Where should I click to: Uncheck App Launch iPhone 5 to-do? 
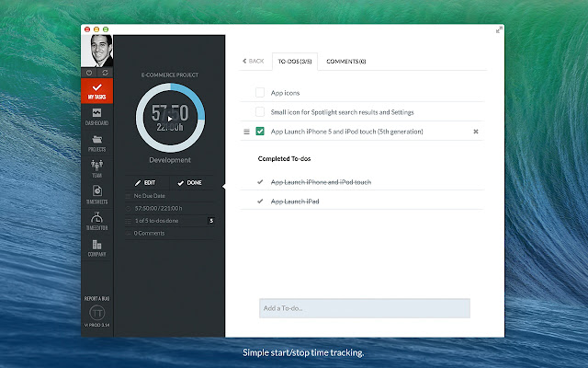click(x=260, y=131)
